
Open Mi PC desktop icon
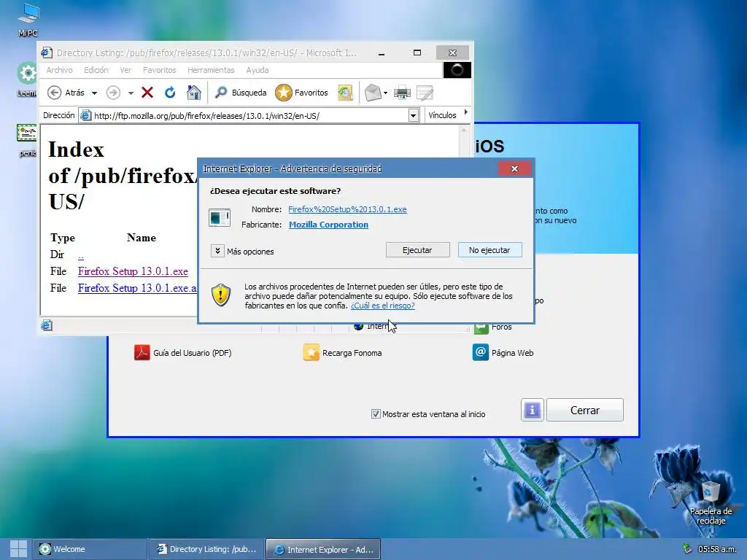point(28,20)
